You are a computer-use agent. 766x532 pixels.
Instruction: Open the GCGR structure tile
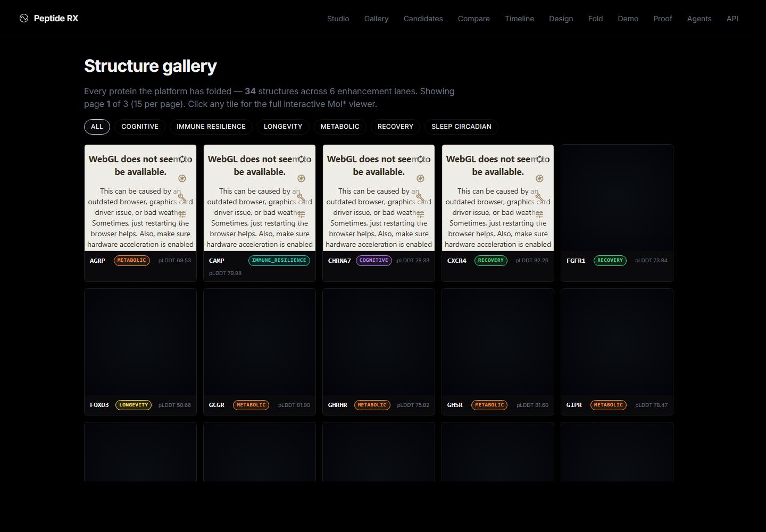[260, 352]
